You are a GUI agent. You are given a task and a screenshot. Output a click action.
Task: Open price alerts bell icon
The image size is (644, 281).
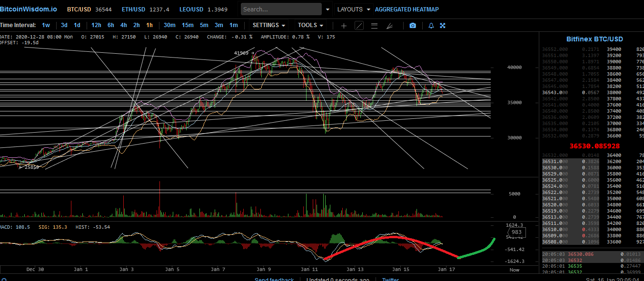pos(431,26)
